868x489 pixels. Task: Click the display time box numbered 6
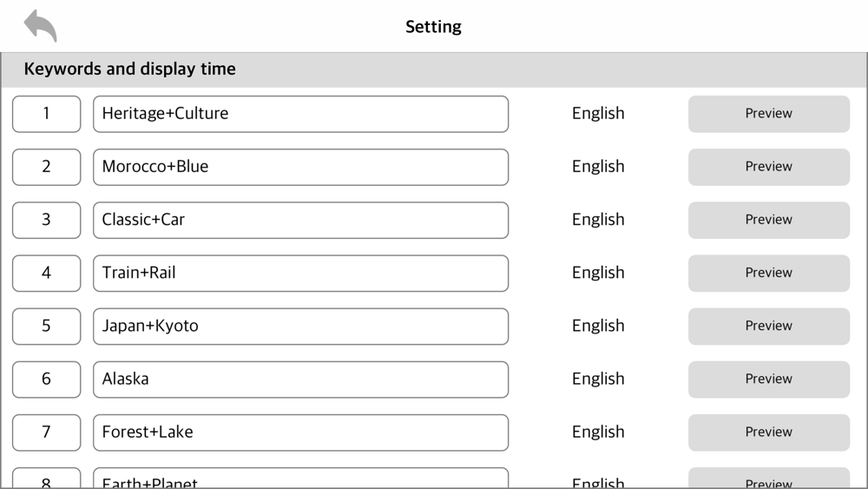pos(46,379)
